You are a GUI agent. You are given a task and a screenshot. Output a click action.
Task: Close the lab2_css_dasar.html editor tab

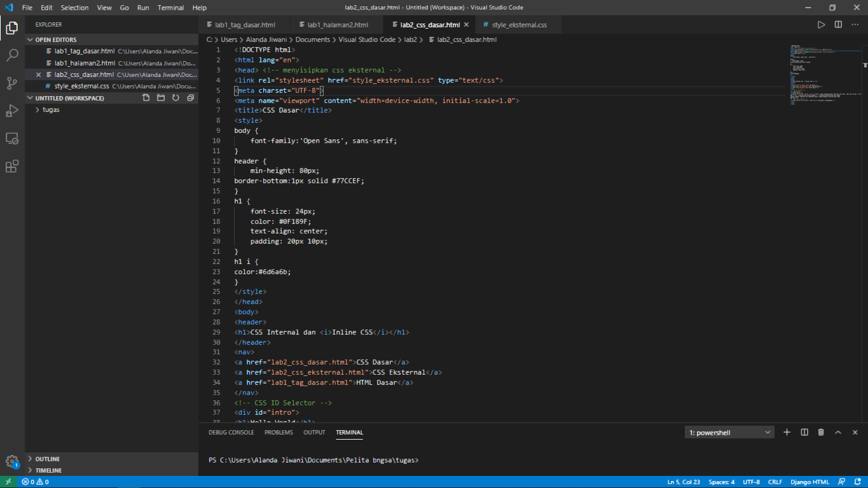466,25
